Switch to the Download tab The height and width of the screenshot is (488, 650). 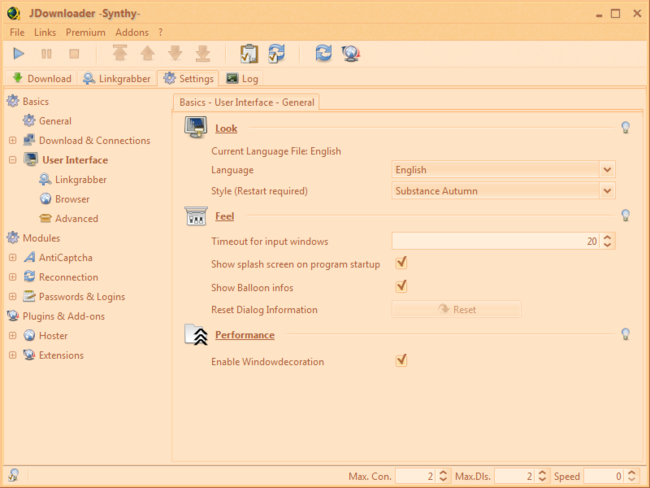click(42, 78)
